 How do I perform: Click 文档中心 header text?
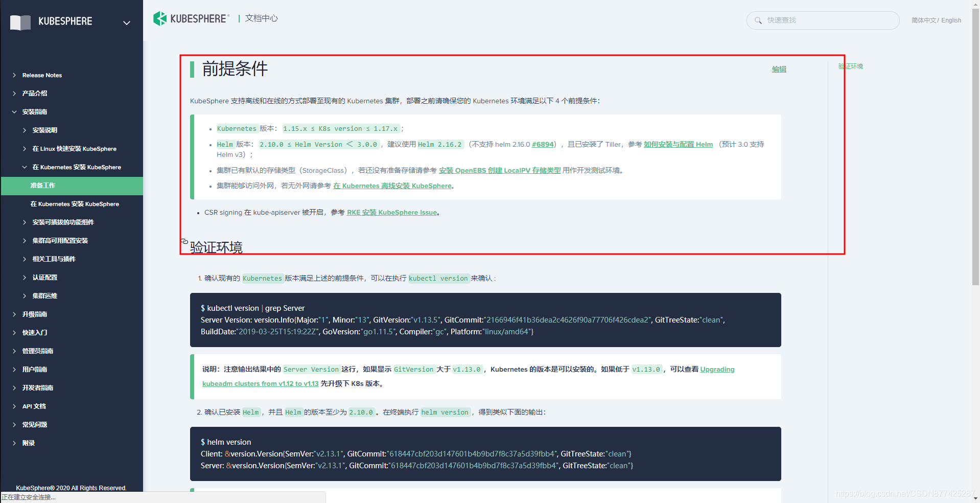[x=261, y=18]
